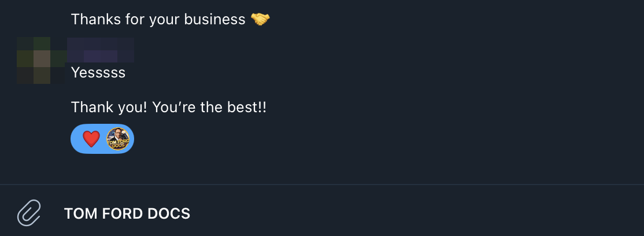
Task: Select the "Yesssss" message
Action: (98, 73)
